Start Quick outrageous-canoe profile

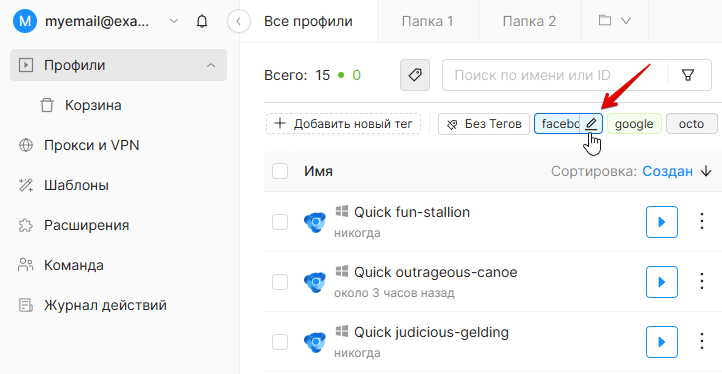pyautogui.click(x=662, y=282)
